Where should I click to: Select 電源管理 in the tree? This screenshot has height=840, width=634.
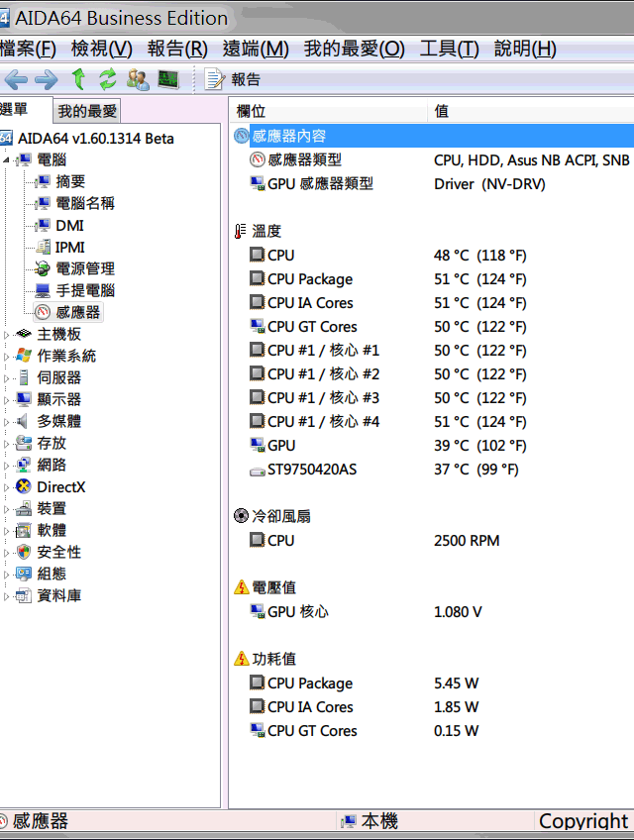pos(85,268)
